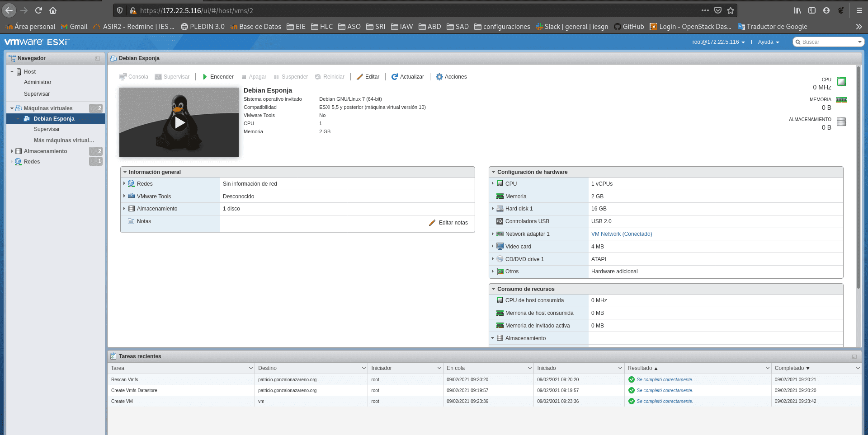Viewport: 868px width, 435px height.
Task: Open the root@172.22.5.116 user menu
Action: coord(718,42)
